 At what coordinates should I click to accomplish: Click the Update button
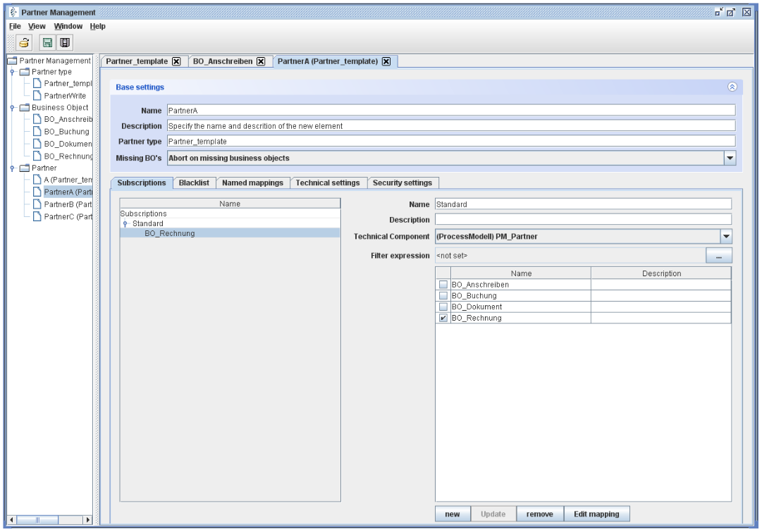[493, 514]
